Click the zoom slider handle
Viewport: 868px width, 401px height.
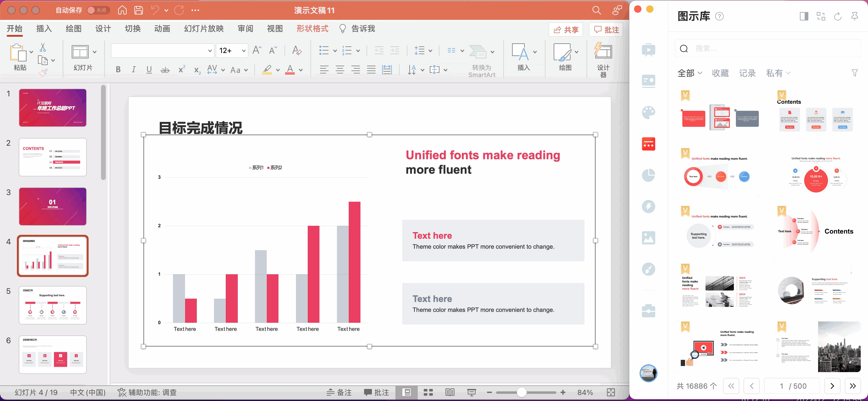pyautogui.click(x=521, y=392)
